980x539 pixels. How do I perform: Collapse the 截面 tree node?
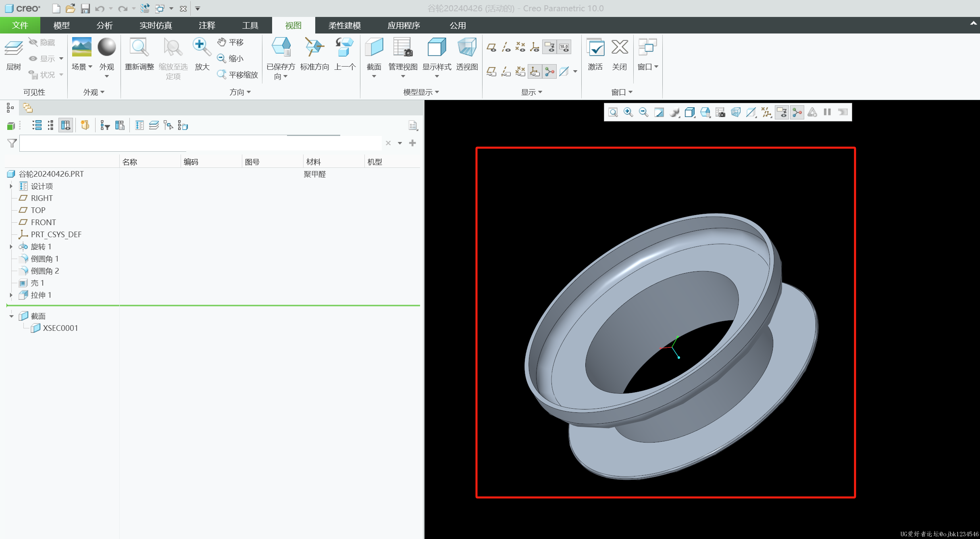[11, 316]
